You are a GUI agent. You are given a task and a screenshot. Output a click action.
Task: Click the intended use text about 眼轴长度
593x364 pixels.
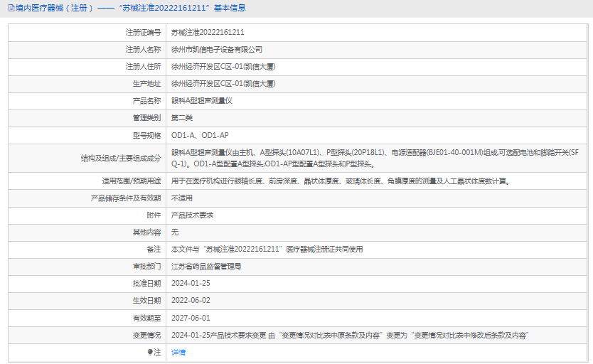coord(341,181)
